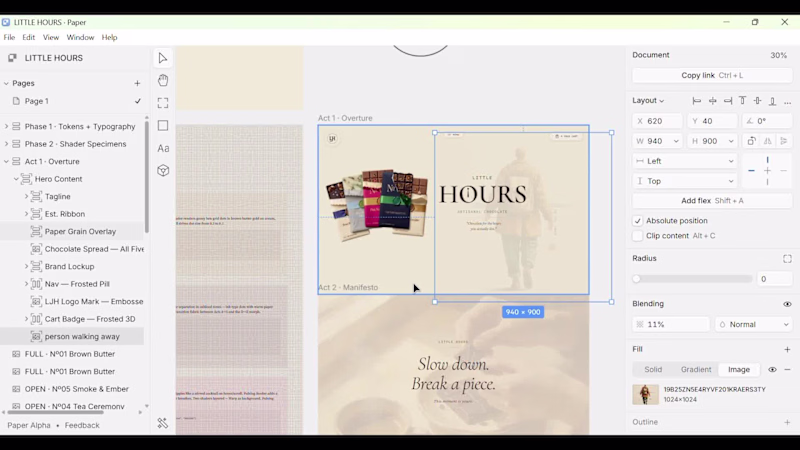Open the Window menu
The height and width of the screenshot is (450, 800).
(80, 37)
